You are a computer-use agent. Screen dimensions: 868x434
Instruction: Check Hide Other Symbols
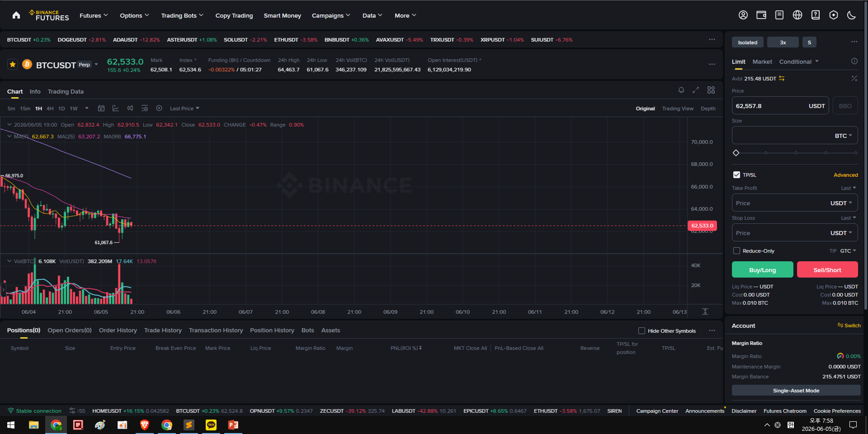point(641,331)
